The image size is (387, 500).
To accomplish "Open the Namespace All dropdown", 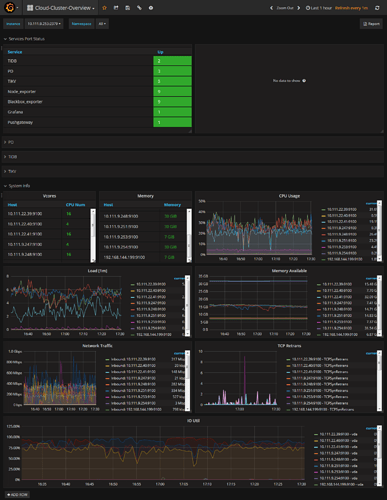I will pyautogui.click(x=102, y=24).
